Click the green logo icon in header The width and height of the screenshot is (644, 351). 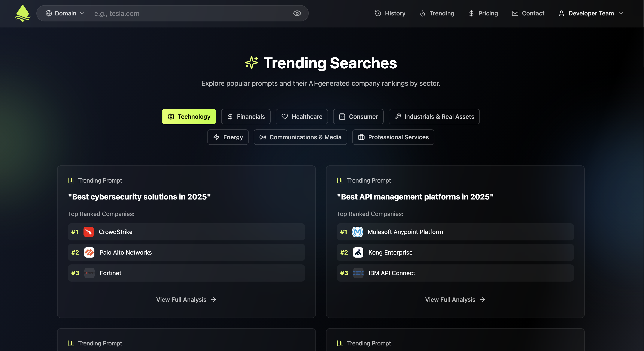[x=22, y=13]
